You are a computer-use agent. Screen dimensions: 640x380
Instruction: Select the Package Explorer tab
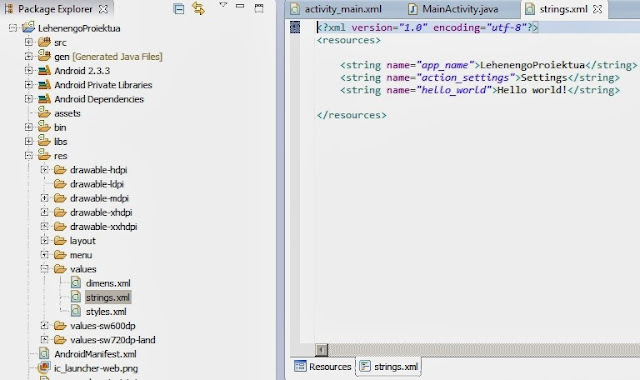pos(55,9)
